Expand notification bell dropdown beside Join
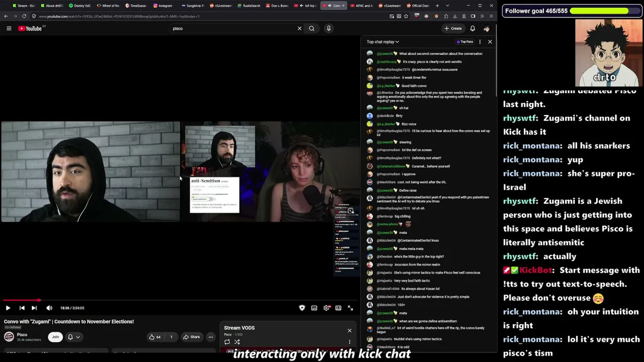644x362 pixels. pyautogui.click(x=74, y=337)
